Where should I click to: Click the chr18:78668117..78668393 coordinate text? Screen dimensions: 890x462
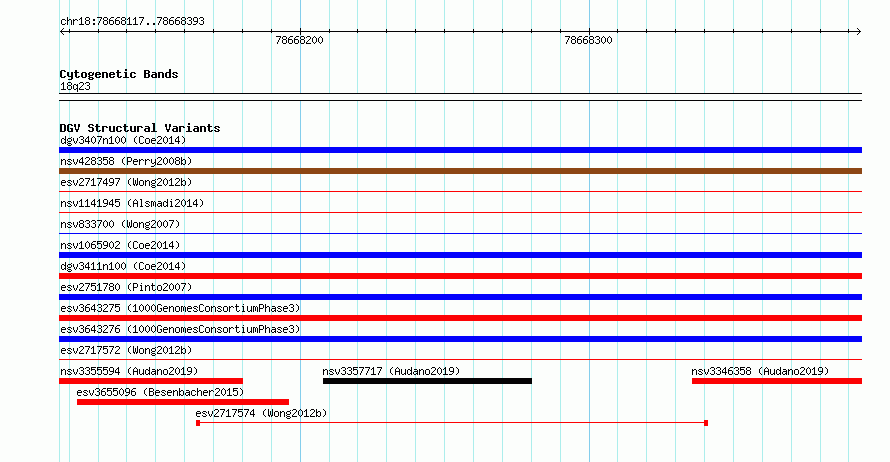click(x=132, y=22)
